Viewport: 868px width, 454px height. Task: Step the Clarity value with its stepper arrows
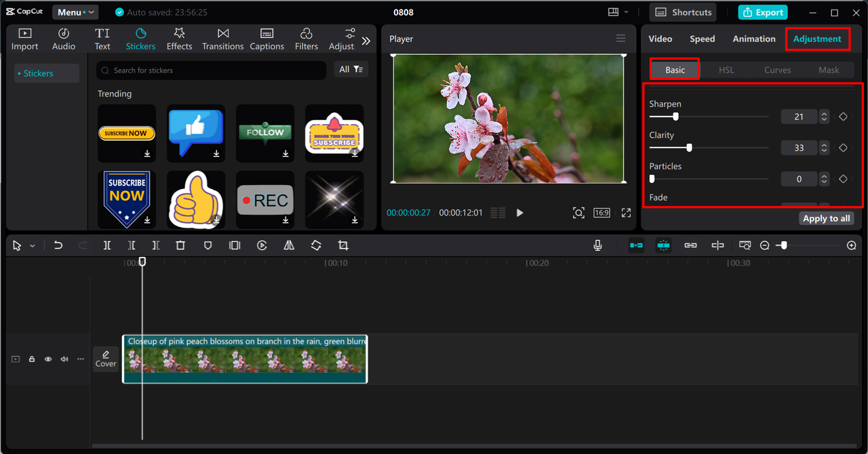(824, 148)
